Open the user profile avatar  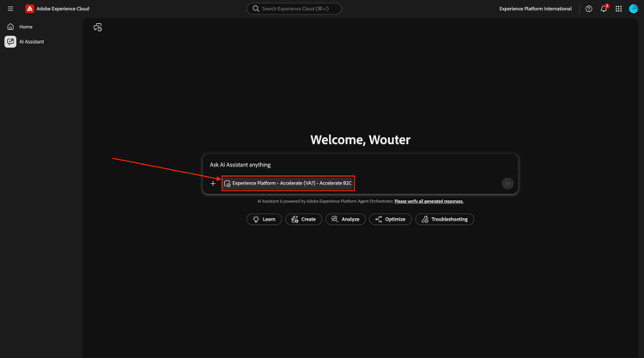pos(634,9)
